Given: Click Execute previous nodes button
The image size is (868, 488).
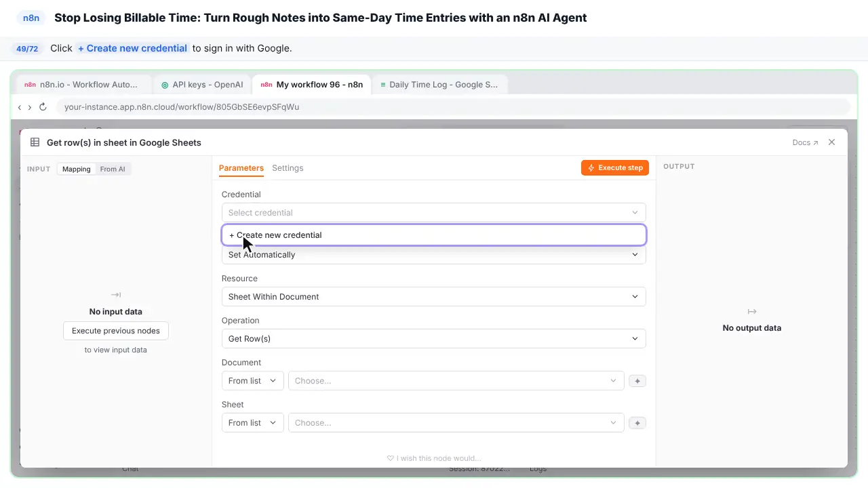Looking at the screenshot, I should coord(116,331).
